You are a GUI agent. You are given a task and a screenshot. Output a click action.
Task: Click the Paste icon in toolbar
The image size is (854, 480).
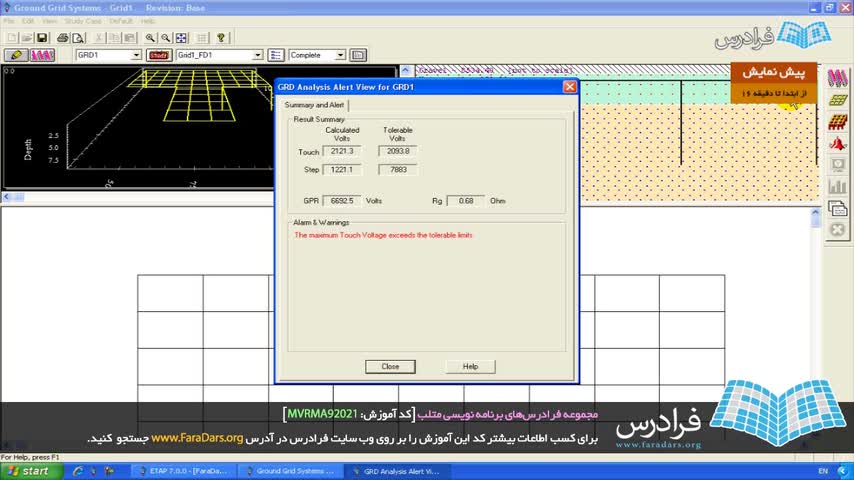[130, 38]
